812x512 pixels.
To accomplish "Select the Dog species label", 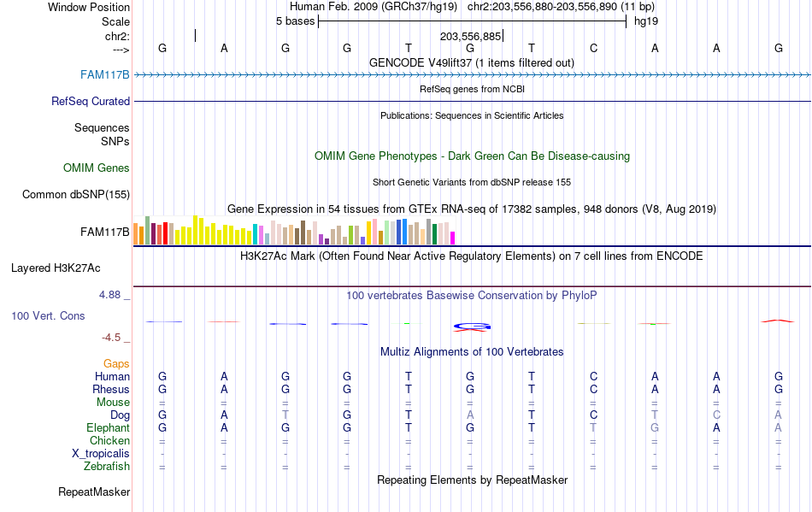I will pos(120,415).
